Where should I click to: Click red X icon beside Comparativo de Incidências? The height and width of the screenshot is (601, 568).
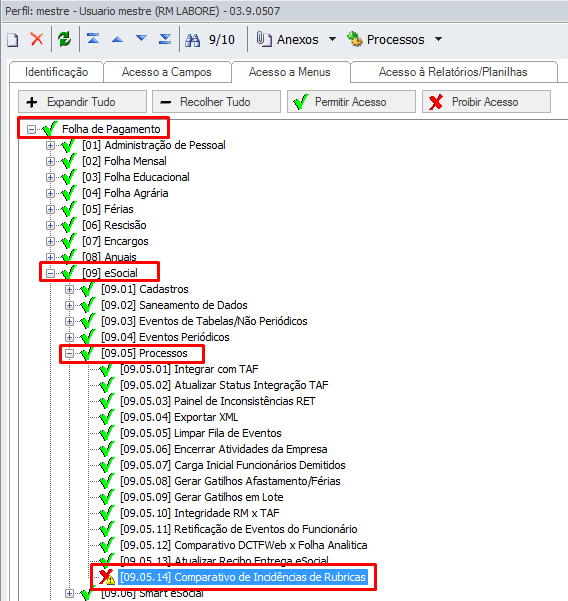point(107,577)
